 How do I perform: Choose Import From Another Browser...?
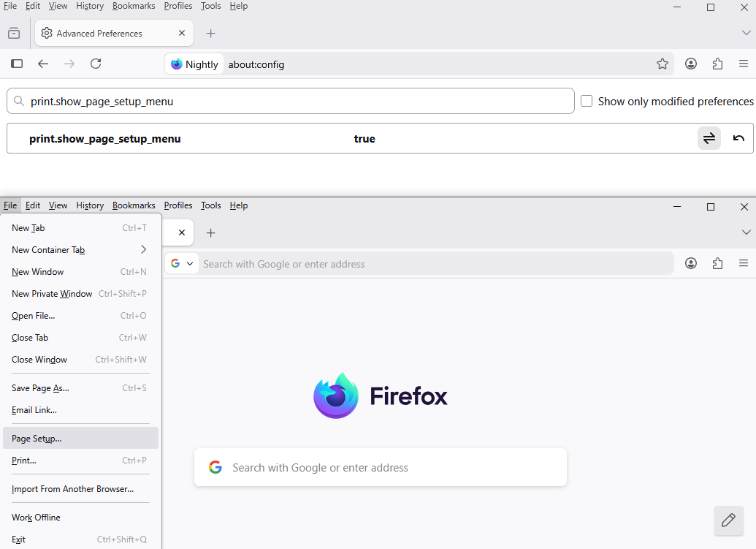pos(80,489)
